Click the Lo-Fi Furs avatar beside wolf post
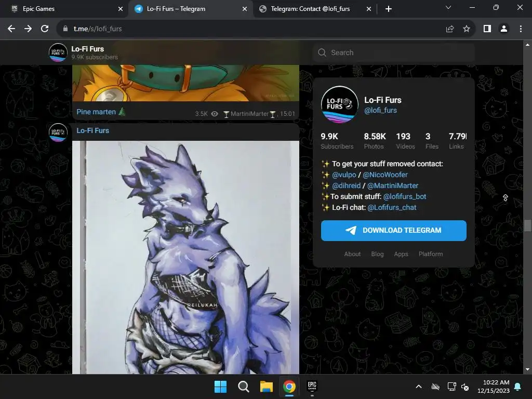The image size is (532, 399). pos(58,132)
